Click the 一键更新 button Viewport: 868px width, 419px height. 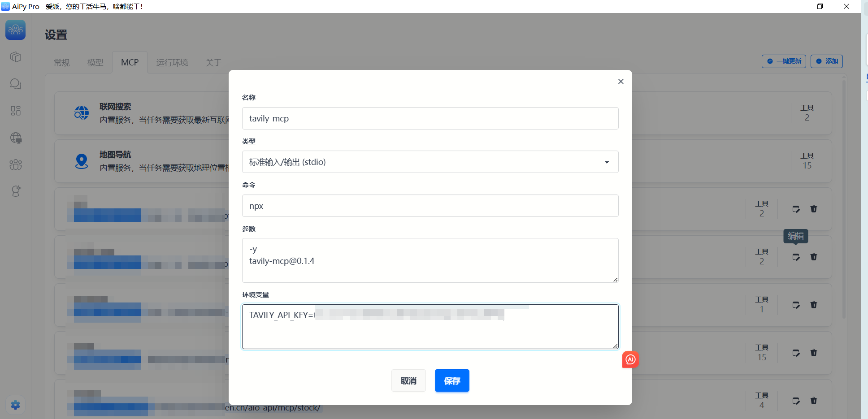pyautogui.click(x=784, y=61)
